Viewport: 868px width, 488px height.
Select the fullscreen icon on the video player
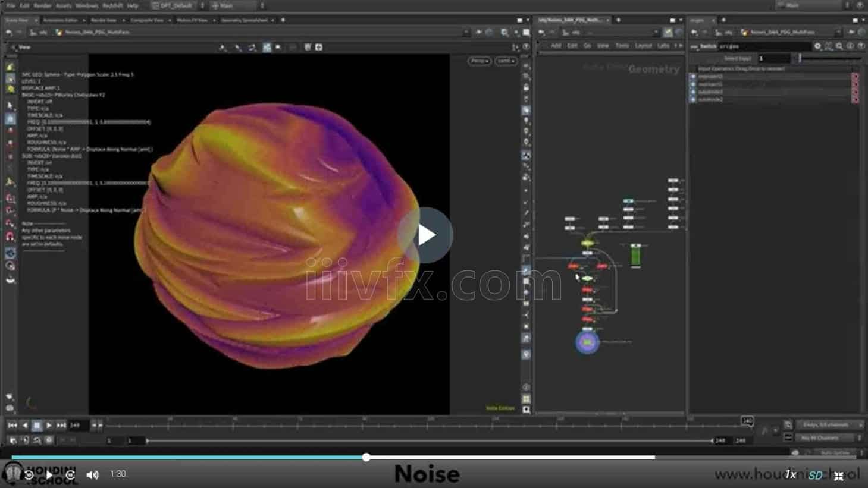839,474
